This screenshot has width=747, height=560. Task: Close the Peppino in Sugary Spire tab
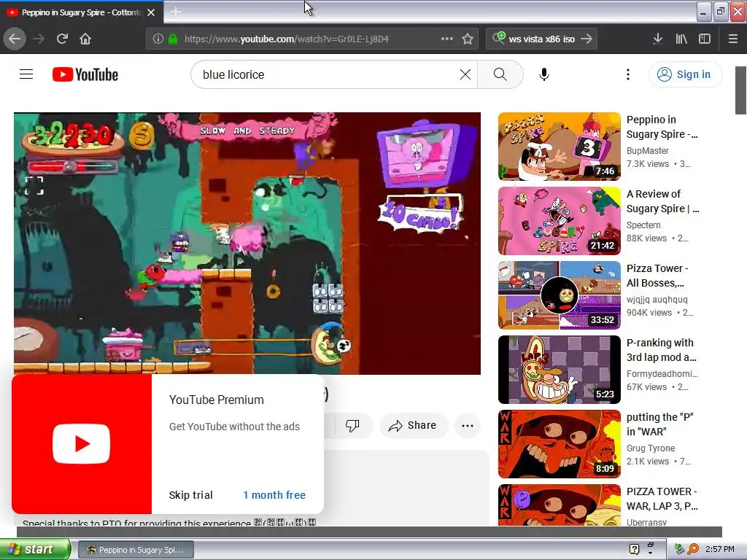pos(151,12)
